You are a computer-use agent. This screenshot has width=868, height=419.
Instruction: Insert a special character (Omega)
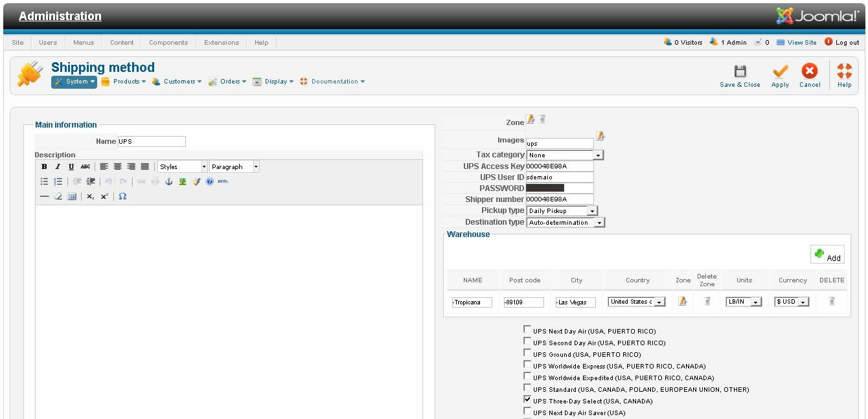pos(122,196)
